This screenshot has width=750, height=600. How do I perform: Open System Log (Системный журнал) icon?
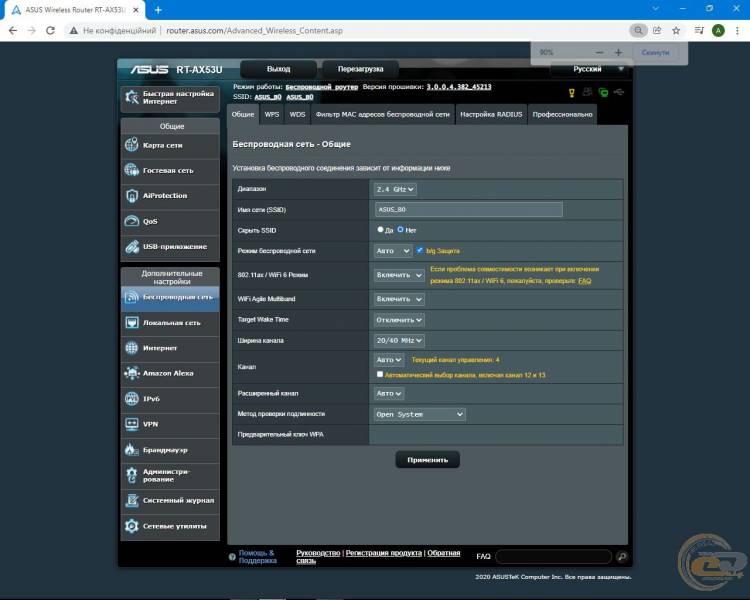(132, 500)
